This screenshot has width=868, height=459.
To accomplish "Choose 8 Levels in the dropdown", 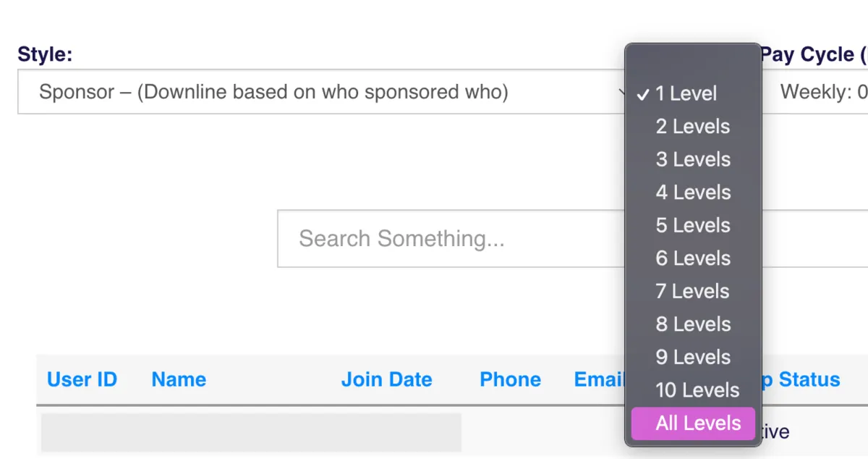I will (x=692, y=324).
